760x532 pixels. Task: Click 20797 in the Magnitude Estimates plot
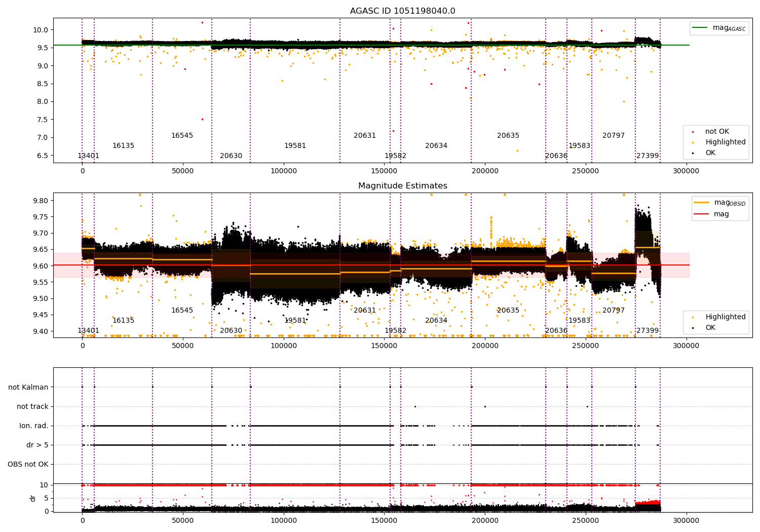614,310
